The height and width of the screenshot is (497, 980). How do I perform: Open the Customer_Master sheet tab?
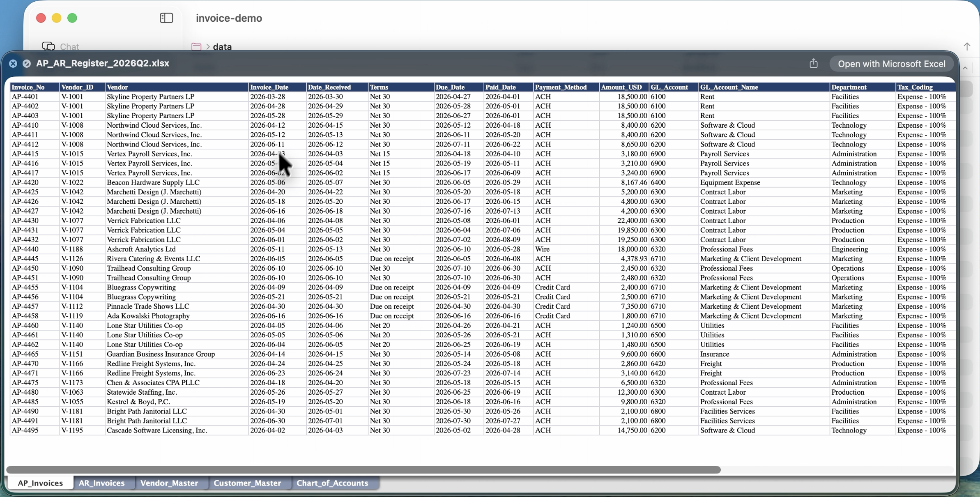pyautogui.click(x=247, y=483)
